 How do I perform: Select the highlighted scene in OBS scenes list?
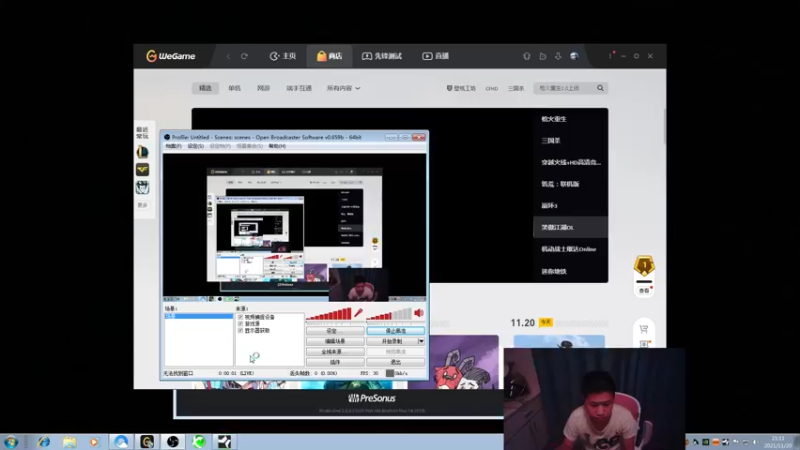click(x=198, y=316)
